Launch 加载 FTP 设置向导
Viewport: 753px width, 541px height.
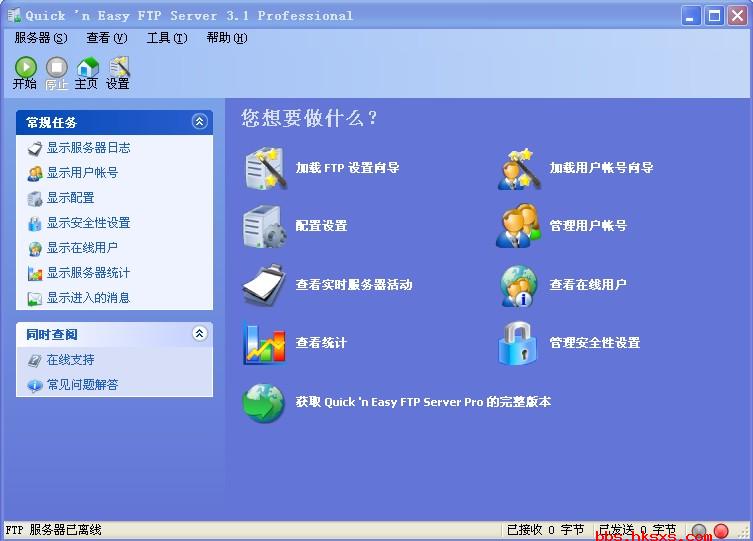tap(347, 168)
